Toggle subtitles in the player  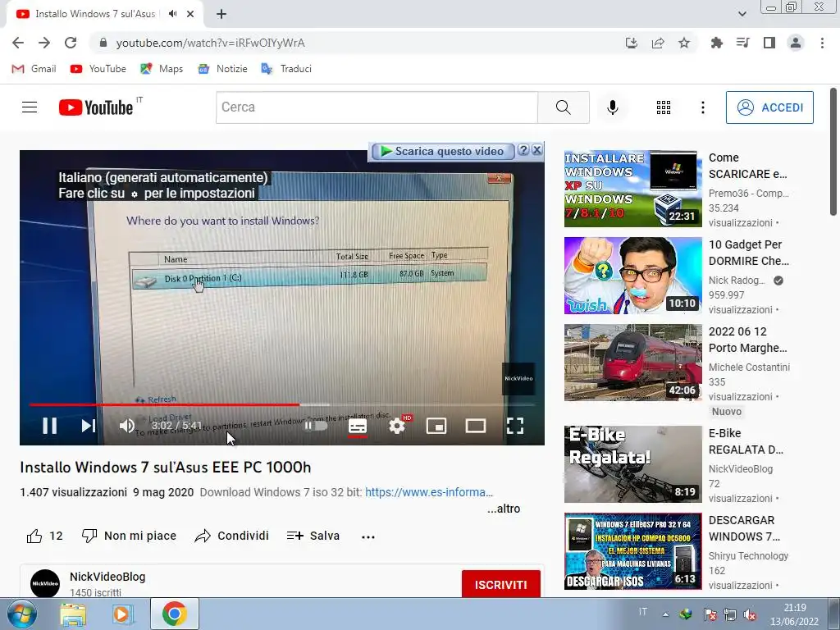[358, 426]
